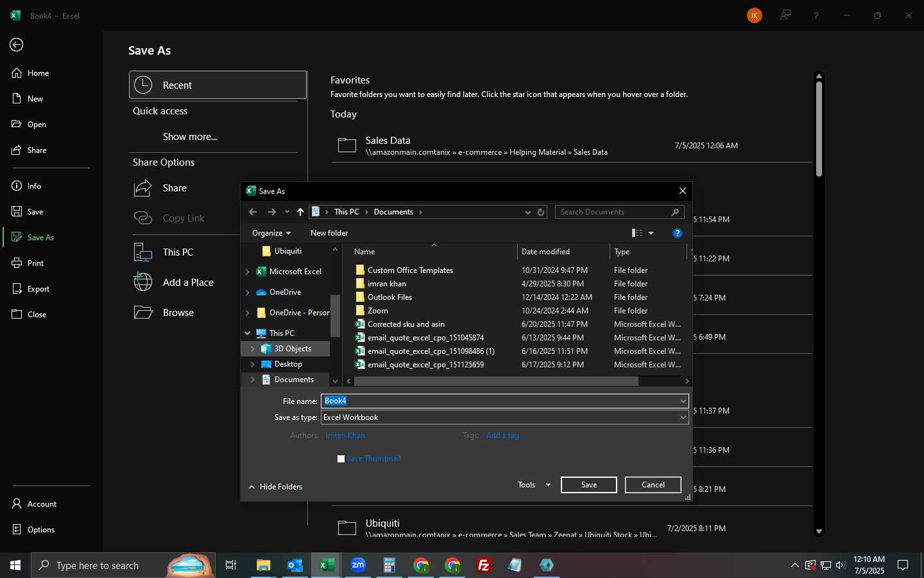Navigate back in the Save As dialog

[253, 212]
